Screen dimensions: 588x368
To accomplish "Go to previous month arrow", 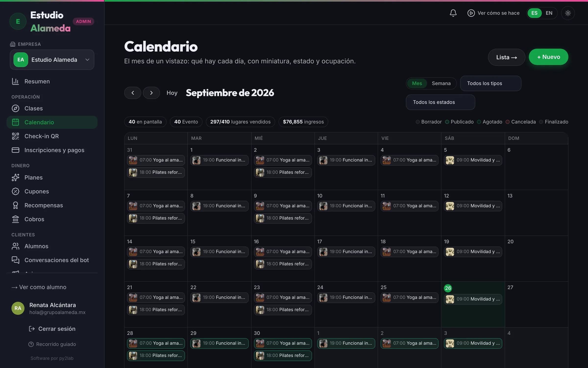I will point(133,93).
